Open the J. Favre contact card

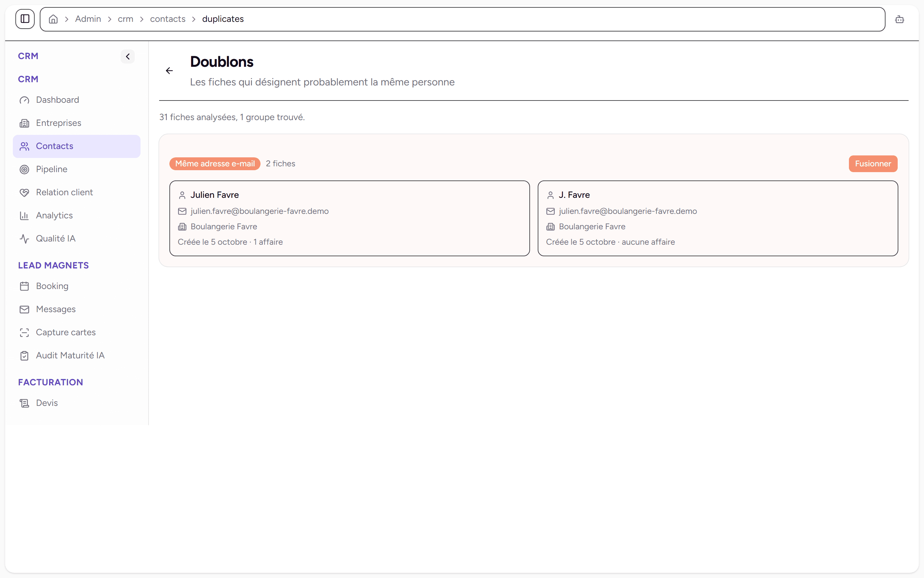tap(718, 218)
